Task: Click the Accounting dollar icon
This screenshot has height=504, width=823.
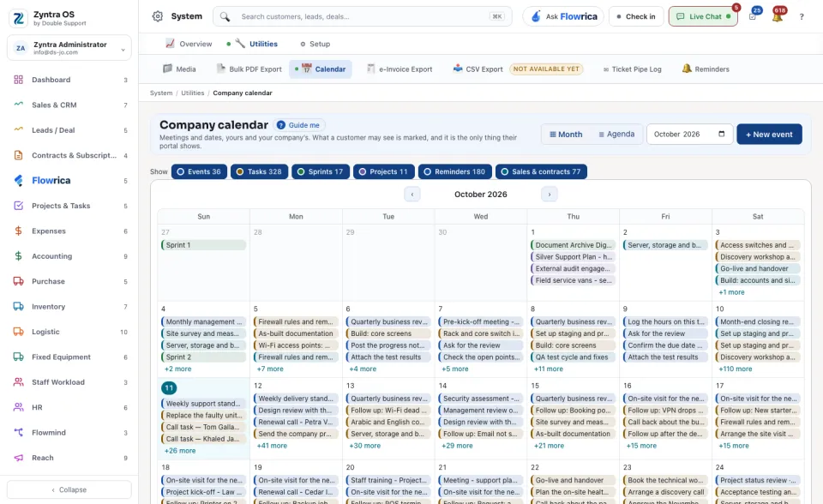Action: tap(18, 256)
